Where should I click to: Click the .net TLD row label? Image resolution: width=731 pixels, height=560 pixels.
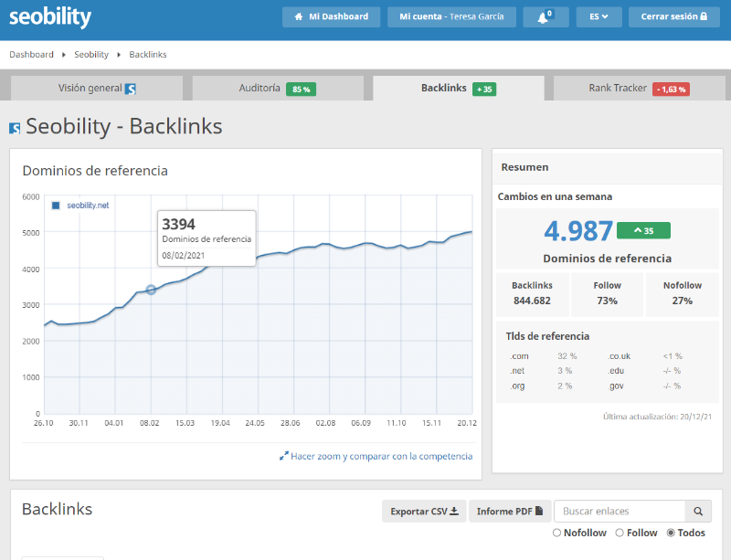(517, 371)
